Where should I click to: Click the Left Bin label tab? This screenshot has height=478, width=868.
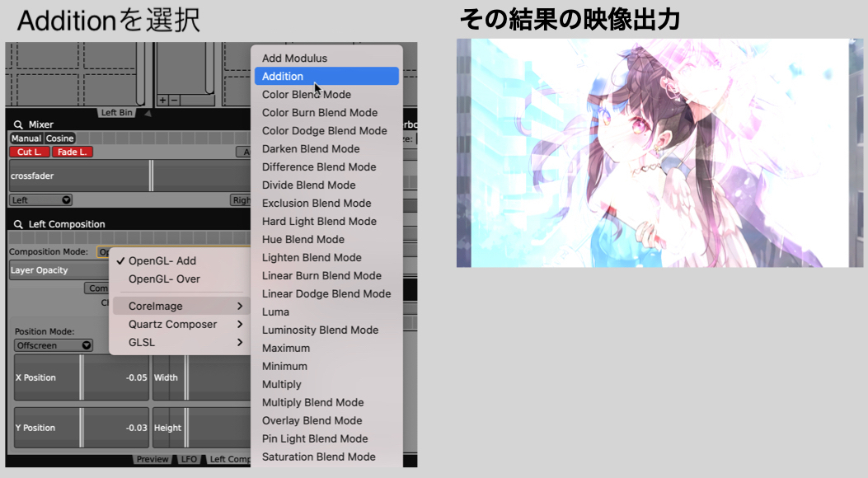click(x=117, y=112)
